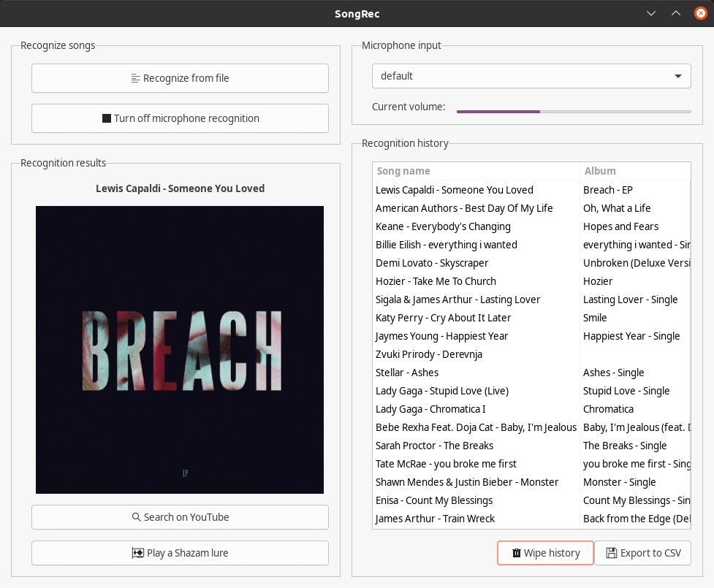Select "Lewis Capaldi - Someone You Loved" history row
Screen dimensions: 714x588
[x=531, y=190]
